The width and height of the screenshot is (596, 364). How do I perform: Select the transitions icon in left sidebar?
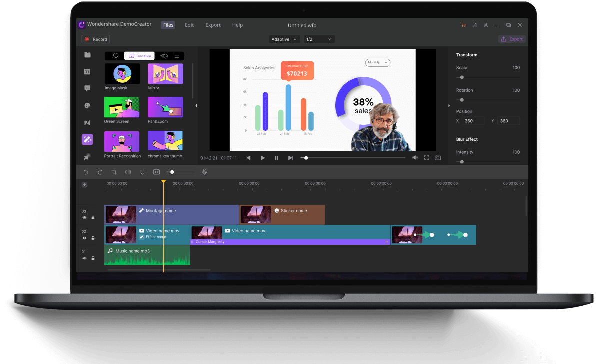87,123
